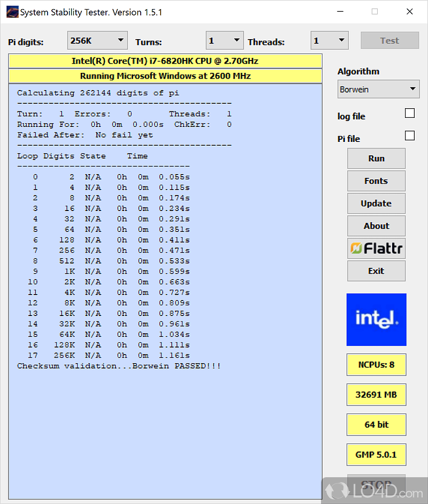
Task: Click the Exit button
Action: (x=376, y=271)
